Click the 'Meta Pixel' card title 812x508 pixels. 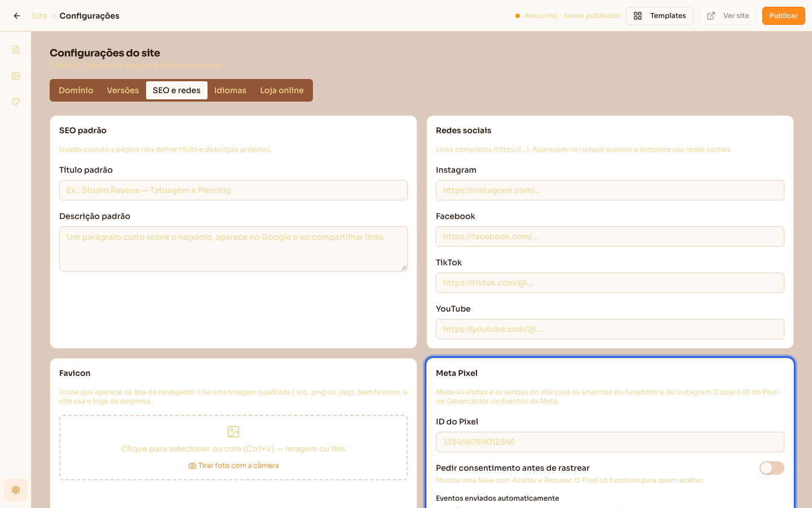coord(457,373)
